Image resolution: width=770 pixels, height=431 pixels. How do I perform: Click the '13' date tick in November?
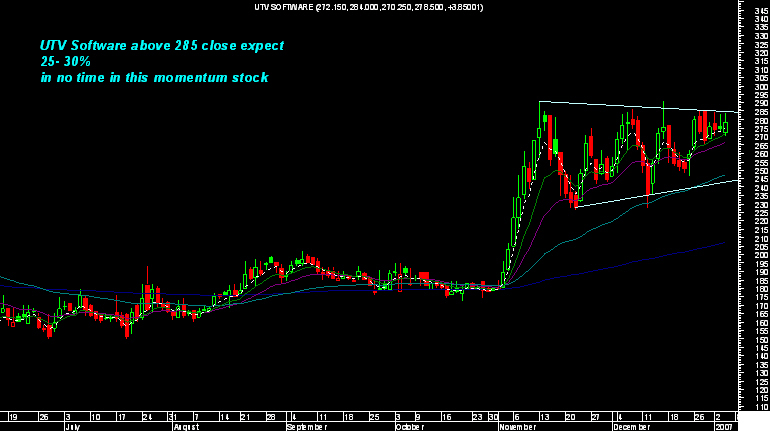pyautogui.click(x=545, y=417)
